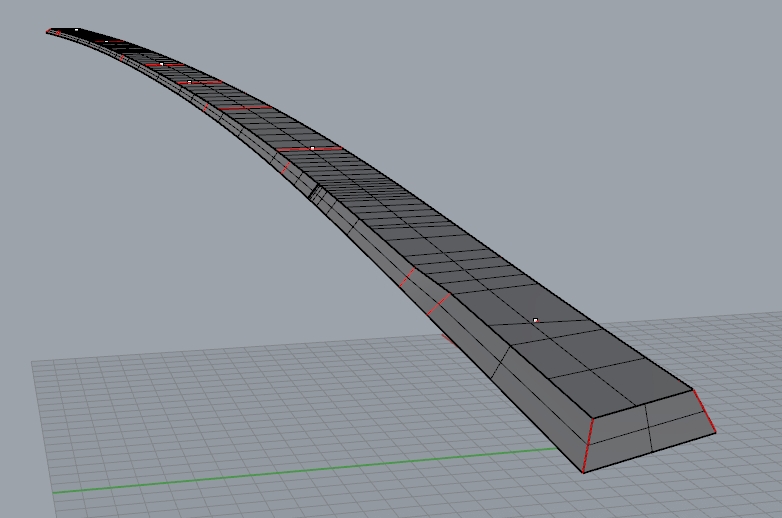Select the control point at the far narrow tip
The height and width of the screenshot is (518, 782).
pos(76,30)
